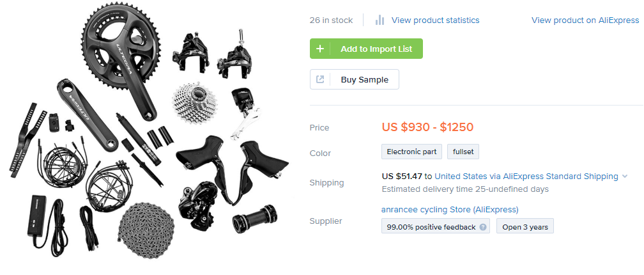
Task: Click the Buy Sample button label
Action: click(x=365, y=79)
